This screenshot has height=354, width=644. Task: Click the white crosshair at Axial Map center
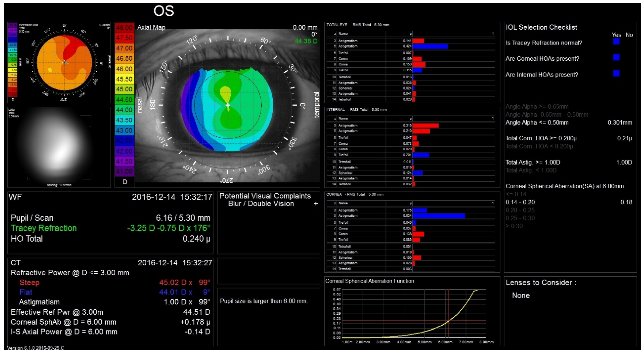pos(228,105)
